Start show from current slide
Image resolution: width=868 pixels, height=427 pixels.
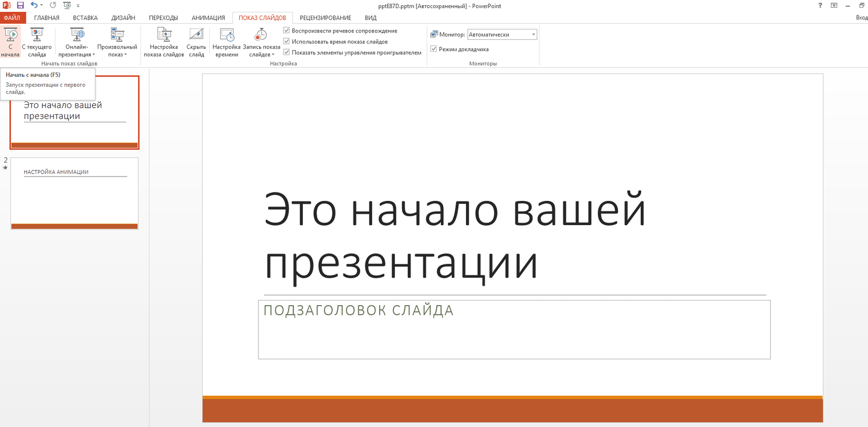point(37,42)
